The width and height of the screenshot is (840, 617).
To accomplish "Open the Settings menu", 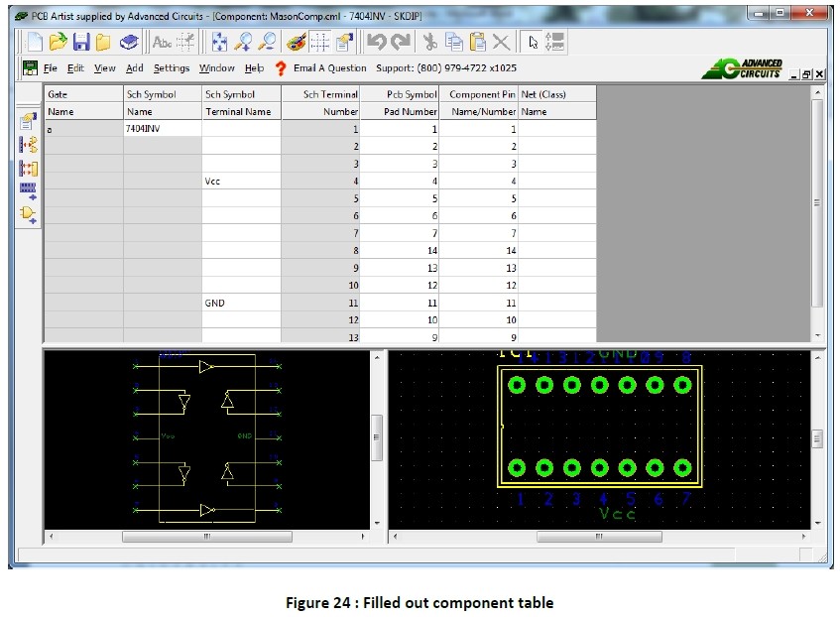I will [x=171, y=68].
